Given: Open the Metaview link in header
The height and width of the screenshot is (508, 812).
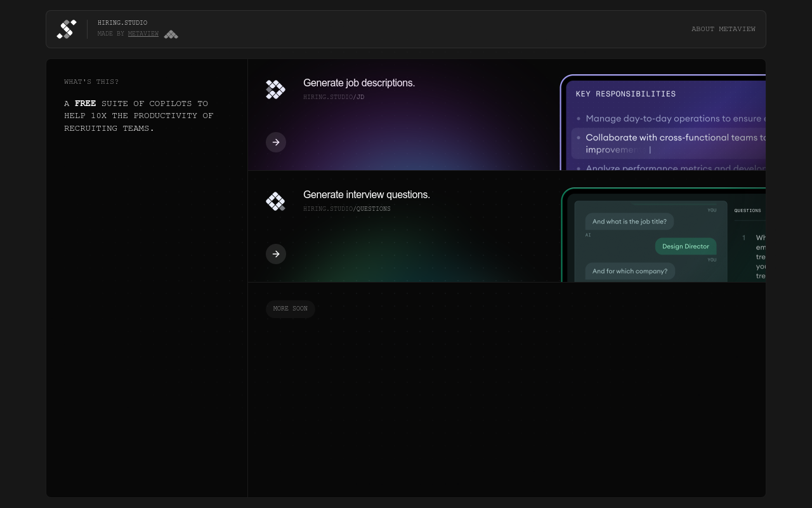Looking at the screenshot, I should (143, 34).
